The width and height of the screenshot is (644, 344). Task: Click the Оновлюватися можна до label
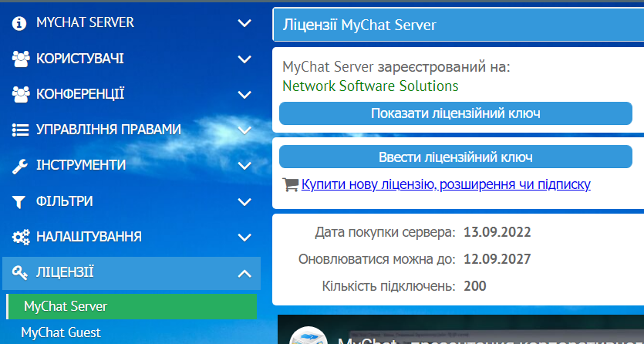click(x=377, y=259)
